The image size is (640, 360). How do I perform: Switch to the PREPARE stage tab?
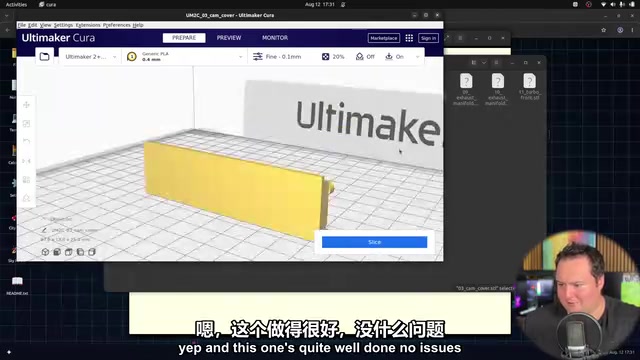click(x=184, y=38)
